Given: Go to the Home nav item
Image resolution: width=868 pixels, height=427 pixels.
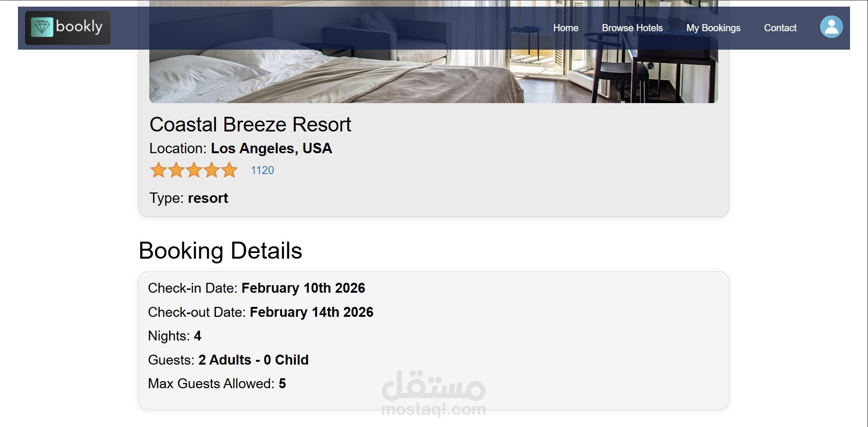Looking at the screenshot, I should point(566,28).
